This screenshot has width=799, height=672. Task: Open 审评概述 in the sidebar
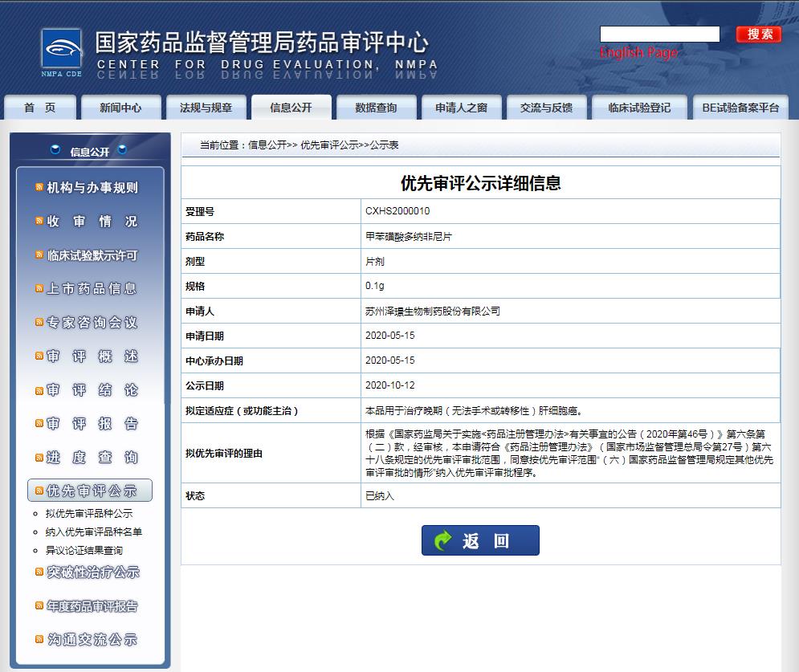click(92, 356)
